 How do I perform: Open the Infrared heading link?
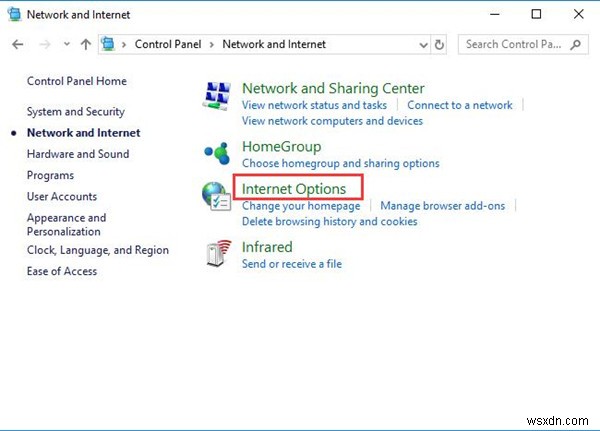point(267,247)
